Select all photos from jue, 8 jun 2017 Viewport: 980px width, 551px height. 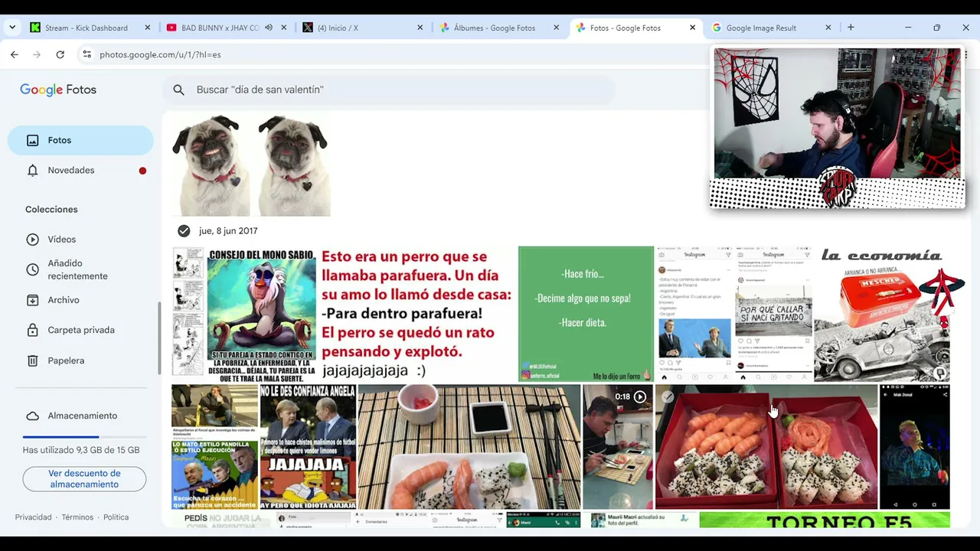(x=184, y=230)
